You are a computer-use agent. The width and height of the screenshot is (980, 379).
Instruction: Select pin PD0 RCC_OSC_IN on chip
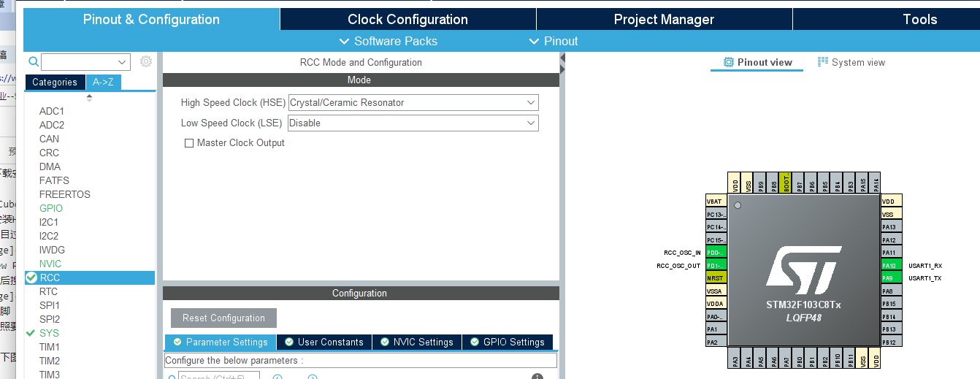(716, 253)
